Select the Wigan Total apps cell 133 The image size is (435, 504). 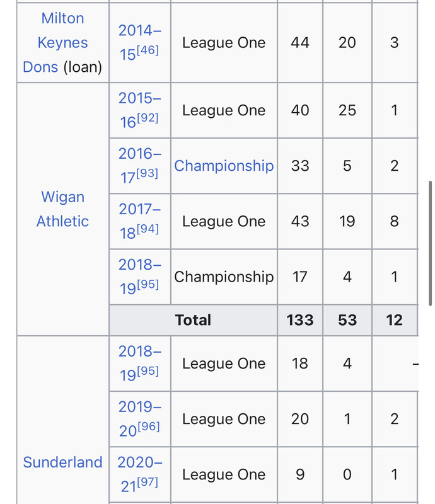300,320
